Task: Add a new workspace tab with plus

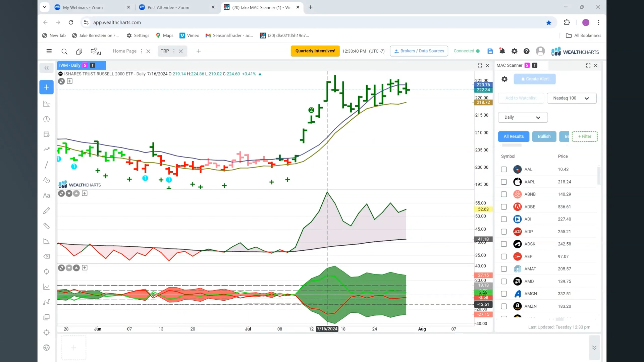Action: tap(199, 51)
